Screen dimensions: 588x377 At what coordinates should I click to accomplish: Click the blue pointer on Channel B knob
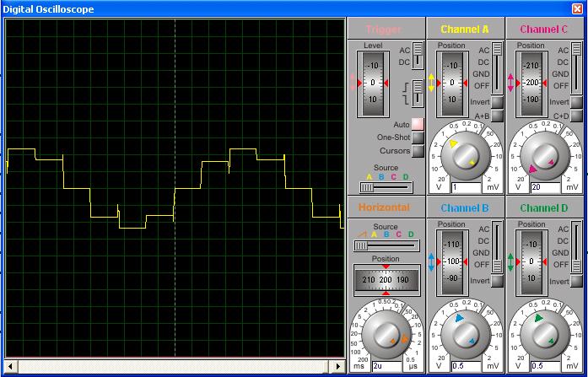pos(459,318)
